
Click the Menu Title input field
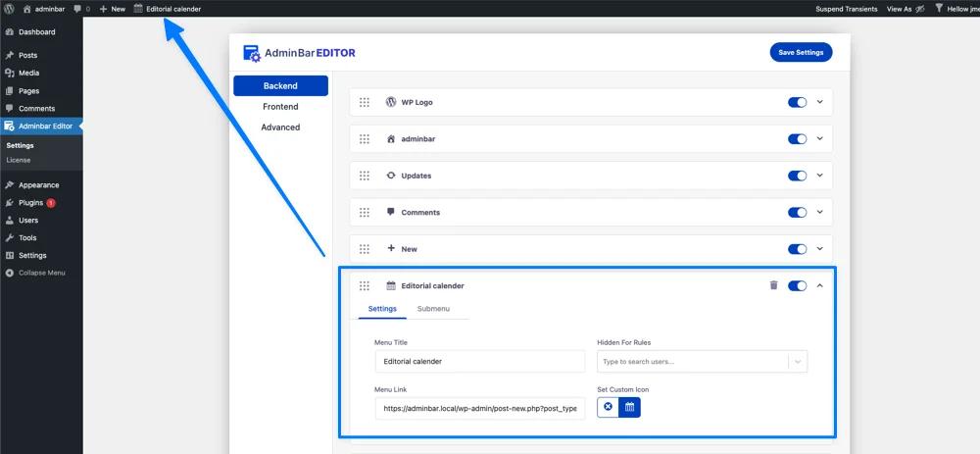pos(480,362)
